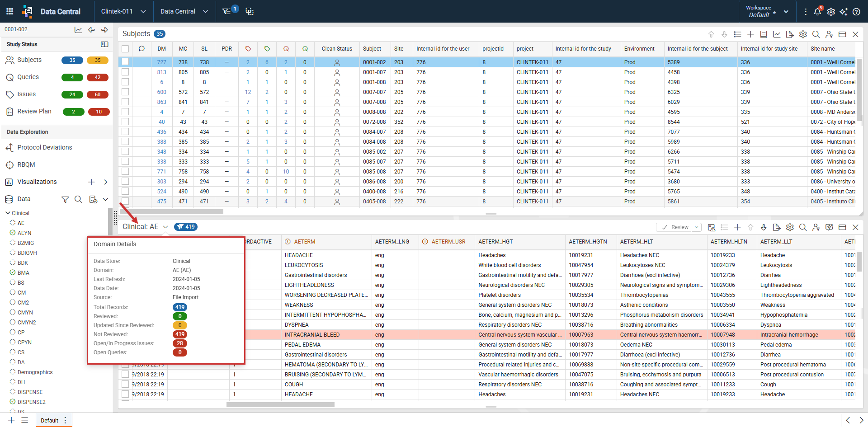Export Subjects listing icon
This screenshot has width=868, height=427.
790,34
